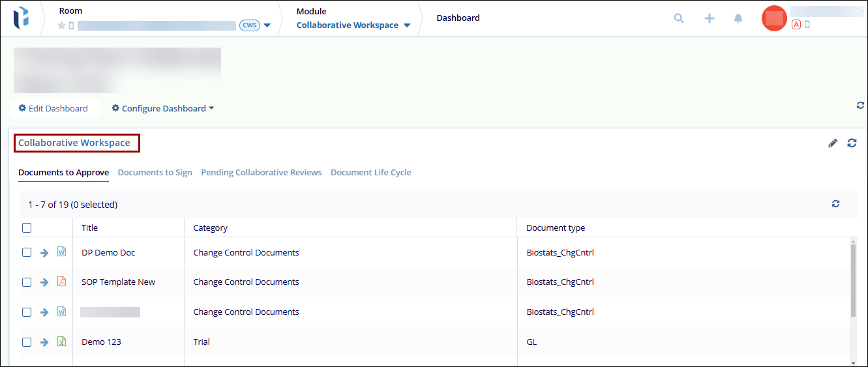
Task: Tick the checkbox for DP Demo Doc
Action: point(27,252)
